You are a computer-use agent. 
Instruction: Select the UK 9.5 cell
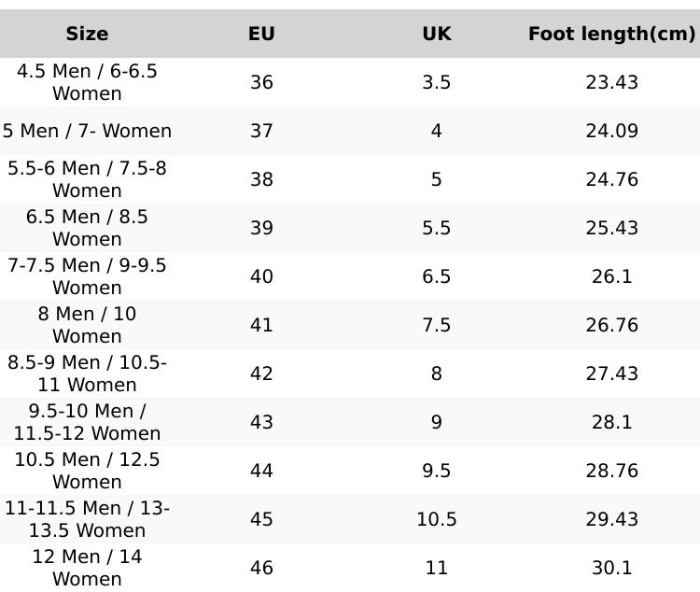coord(436,471)
